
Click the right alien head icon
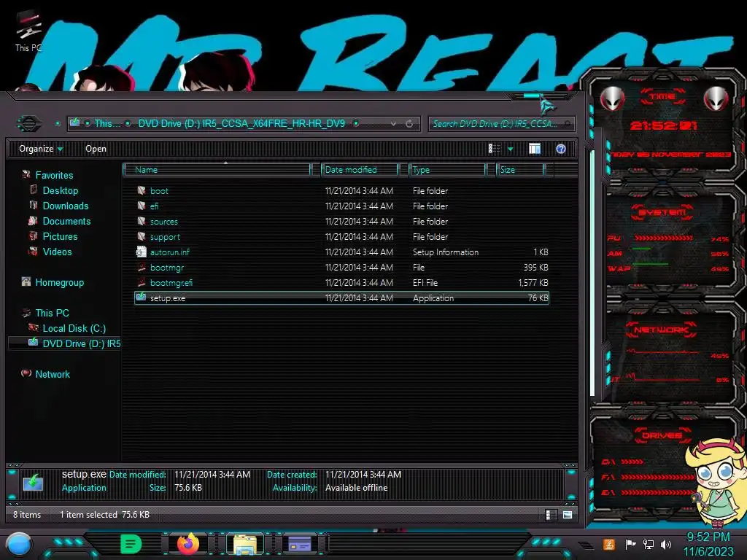[716, 99]
